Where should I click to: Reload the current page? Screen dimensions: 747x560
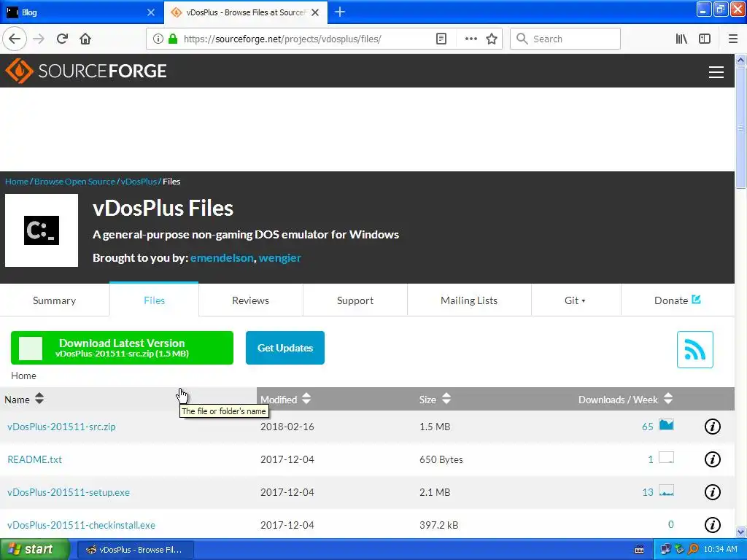63,39
